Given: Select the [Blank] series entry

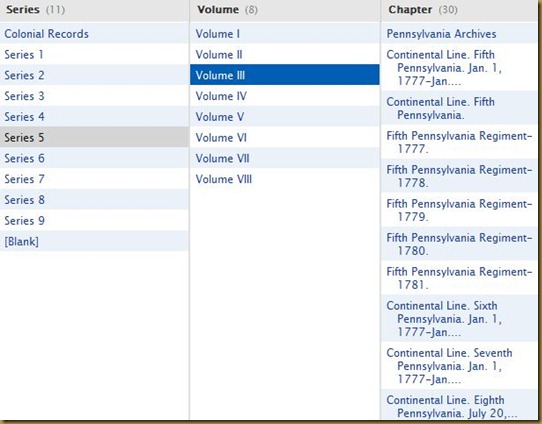Looking at the screenshot, I should [x=94, y=241].
